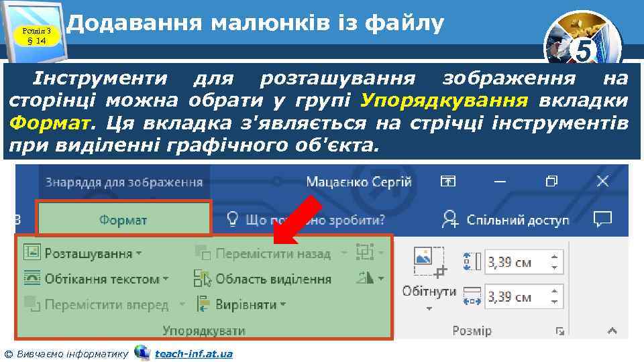Viewport: 644px width, 362px height.
Task: Close the Word window
Action: [x=602, y=181]
